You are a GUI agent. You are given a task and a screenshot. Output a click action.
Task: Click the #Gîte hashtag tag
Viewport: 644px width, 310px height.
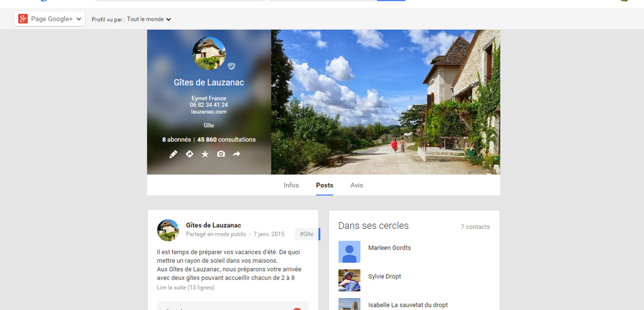(306, 234)
